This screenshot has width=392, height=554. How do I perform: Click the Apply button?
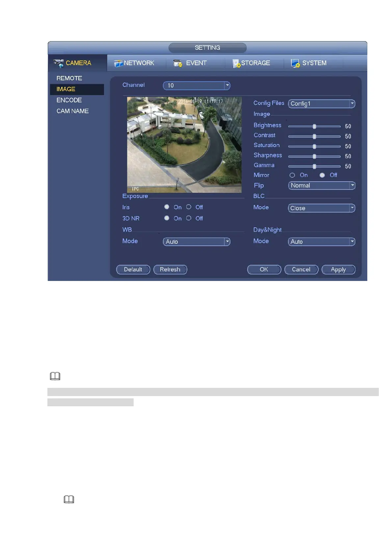(338, 269)
